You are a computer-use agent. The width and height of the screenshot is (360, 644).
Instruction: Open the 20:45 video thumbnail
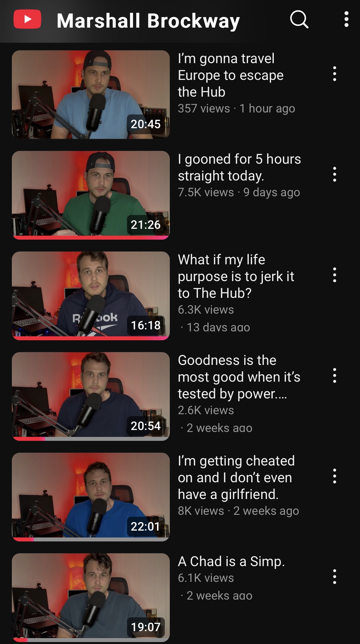[91, 94]
